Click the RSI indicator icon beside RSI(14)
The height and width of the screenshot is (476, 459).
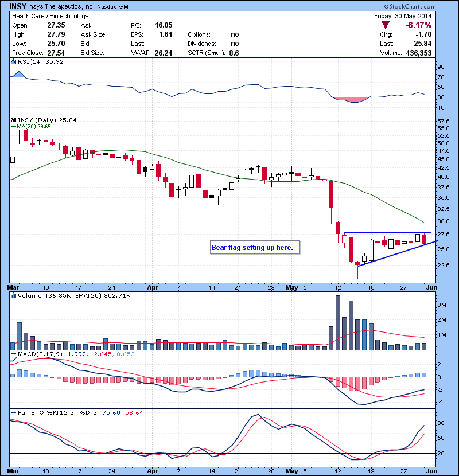(14, 61)
